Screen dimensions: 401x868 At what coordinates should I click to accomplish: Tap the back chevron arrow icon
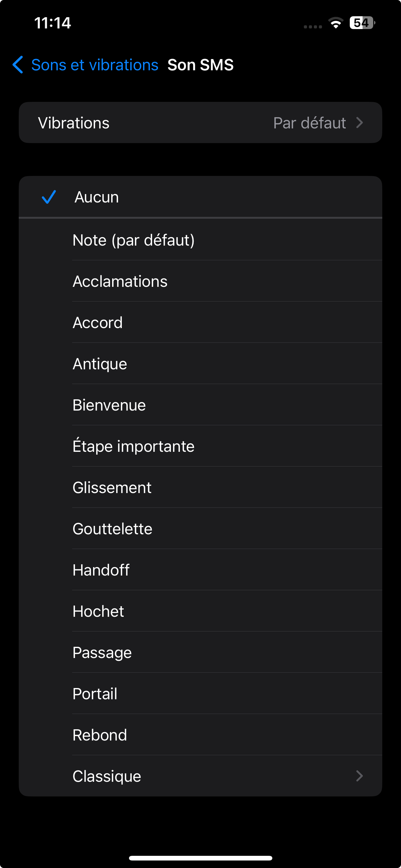click(x=17, y=65)
